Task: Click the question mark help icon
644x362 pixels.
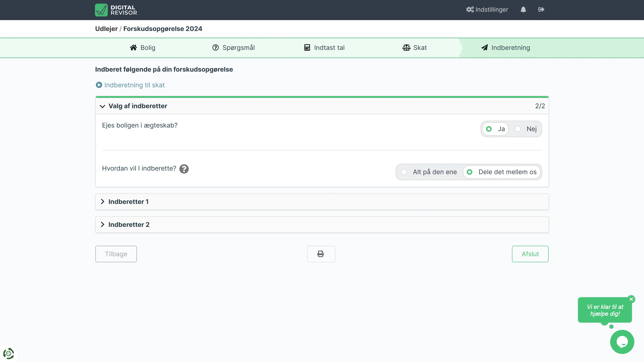Action: coord(184,169)
